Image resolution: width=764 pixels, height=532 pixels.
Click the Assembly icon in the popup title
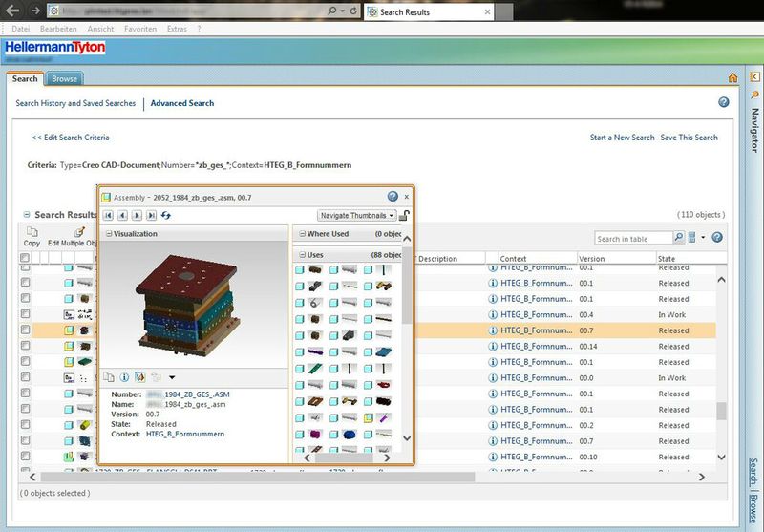pyautogui.click(x=106, y=198)
